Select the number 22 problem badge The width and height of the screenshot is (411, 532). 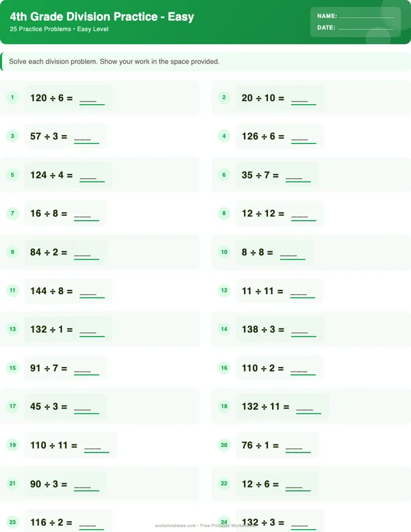pos(224,484)
